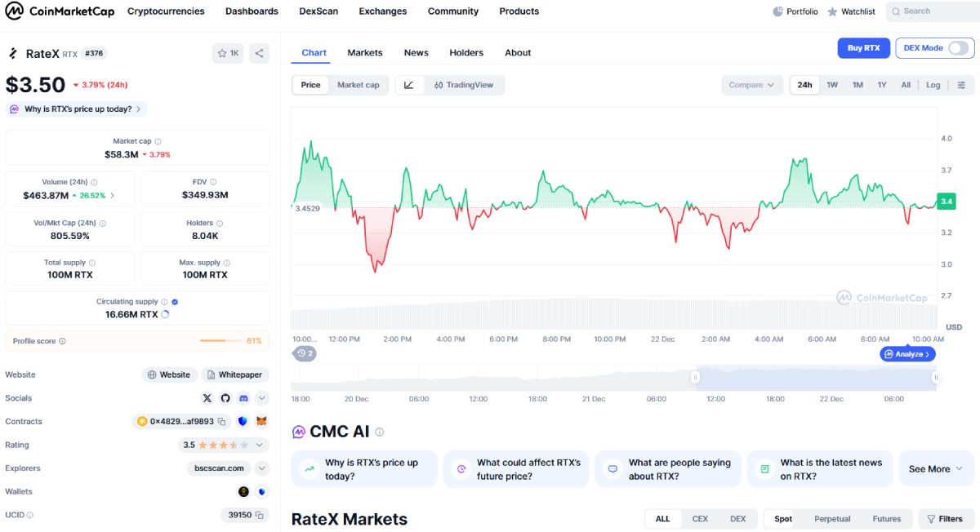Expand Volume (24h) details arrow
Viewport: 980px width, 532px height.
[113, 195]
